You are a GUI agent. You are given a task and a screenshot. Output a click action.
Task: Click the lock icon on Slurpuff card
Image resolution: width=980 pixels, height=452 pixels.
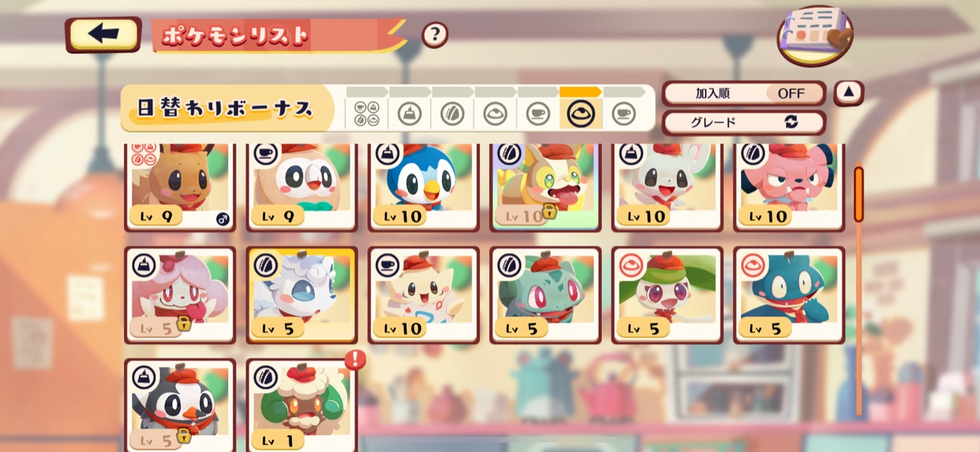point(184,324)
